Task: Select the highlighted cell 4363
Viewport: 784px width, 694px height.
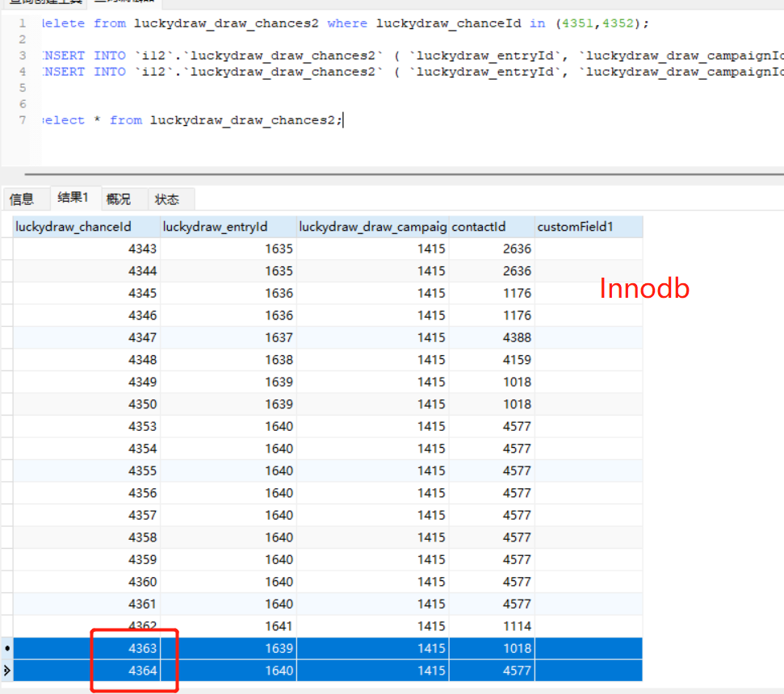Action: pyautogui.click(x=86, y=649)
